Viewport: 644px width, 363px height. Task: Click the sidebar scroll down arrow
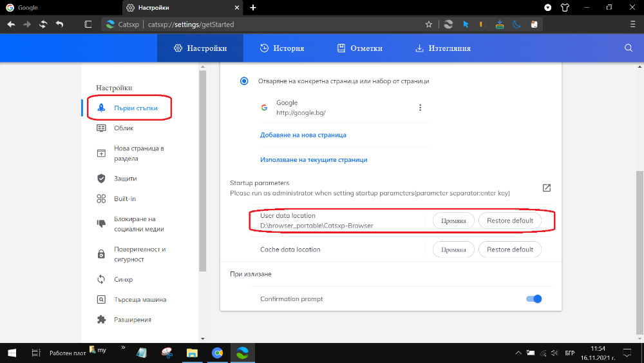[x=202, y=338]
